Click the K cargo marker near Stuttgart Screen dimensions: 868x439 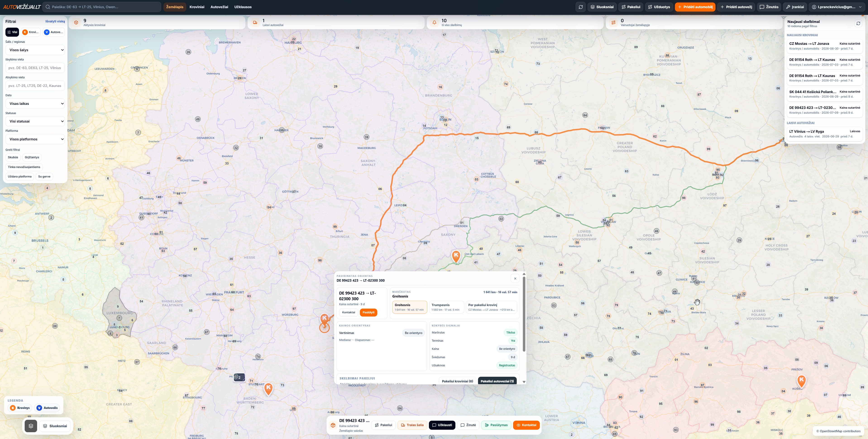tap(268, 389)
